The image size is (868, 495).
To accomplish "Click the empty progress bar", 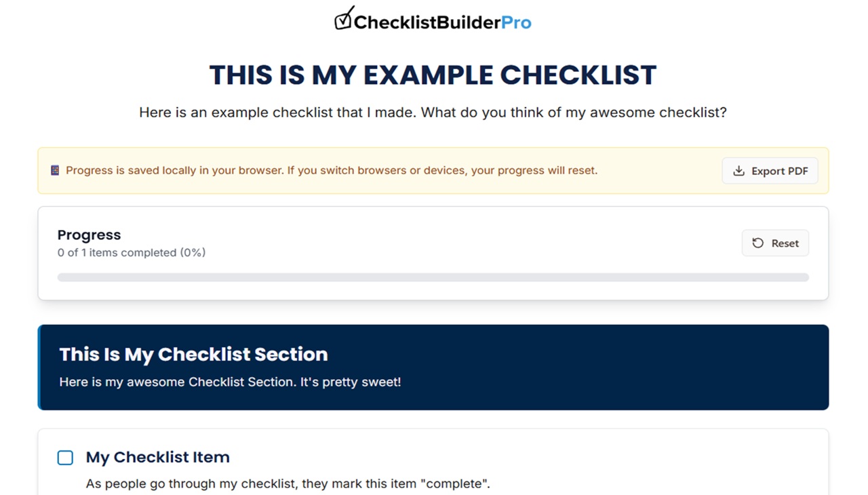I will pyautogui.click(x=433, y=277).
